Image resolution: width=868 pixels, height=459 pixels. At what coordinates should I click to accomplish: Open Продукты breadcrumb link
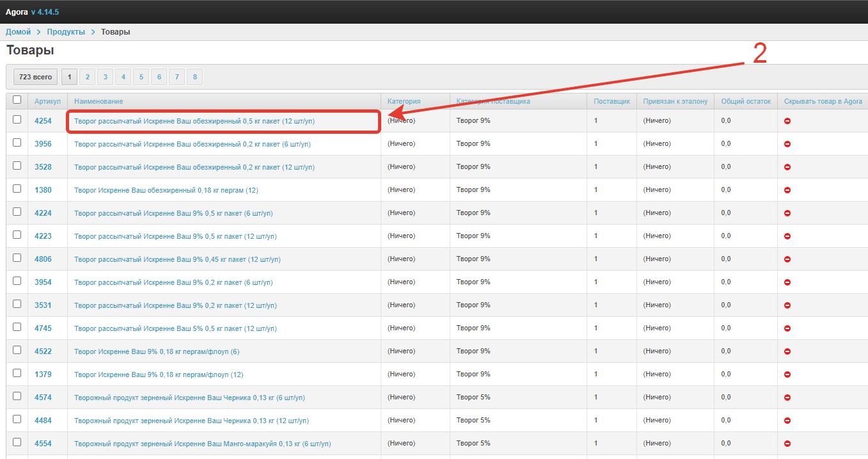[x=66, y=32]
